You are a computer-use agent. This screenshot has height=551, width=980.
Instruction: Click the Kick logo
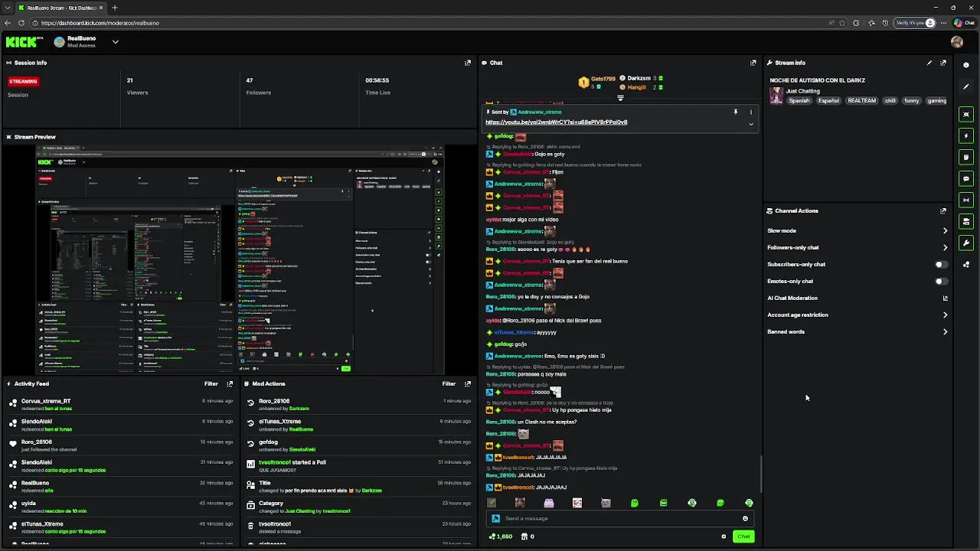pos(24,42)
